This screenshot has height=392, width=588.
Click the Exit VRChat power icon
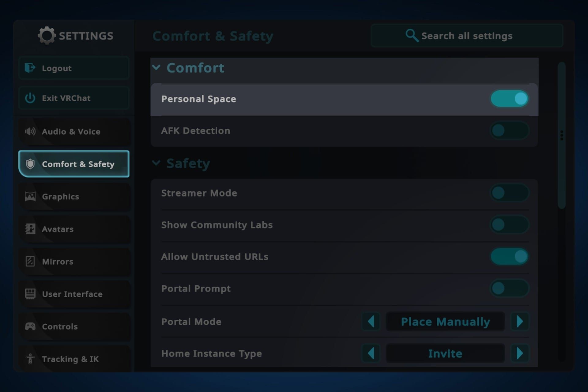30,98
